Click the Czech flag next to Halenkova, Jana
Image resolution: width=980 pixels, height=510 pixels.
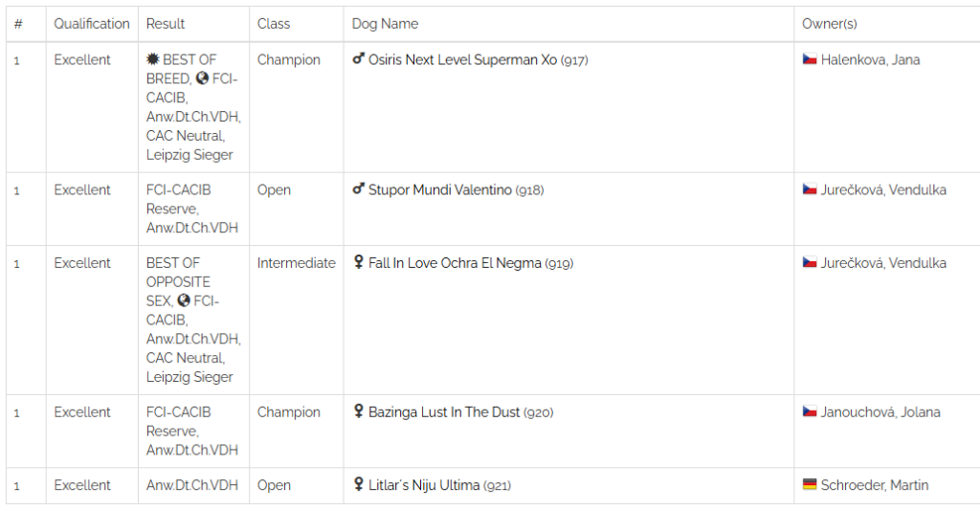point(810,59)
